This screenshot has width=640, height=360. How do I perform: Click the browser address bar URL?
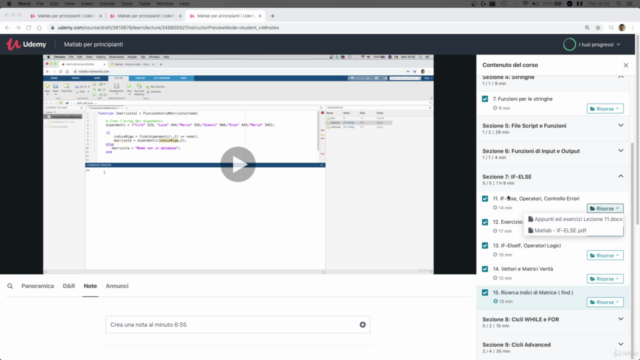[168, 28]
